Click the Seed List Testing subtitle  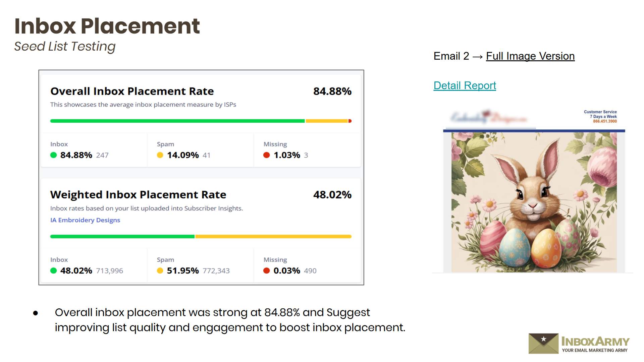pyautogui.click(x=65, y=46)
